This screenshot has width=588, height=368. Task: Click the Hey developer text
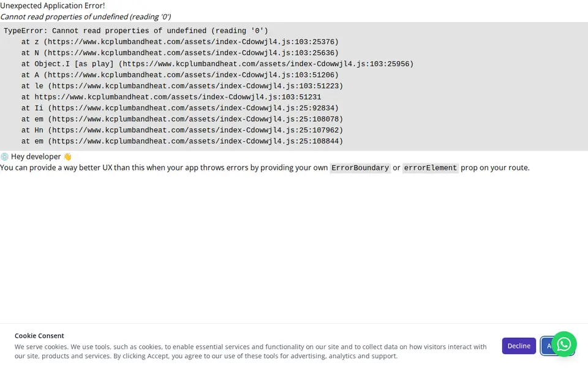coord(36,156)
